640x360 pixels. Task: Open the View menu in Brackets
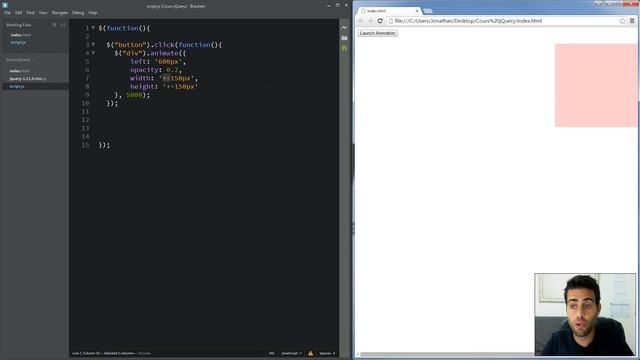(43, 13)
